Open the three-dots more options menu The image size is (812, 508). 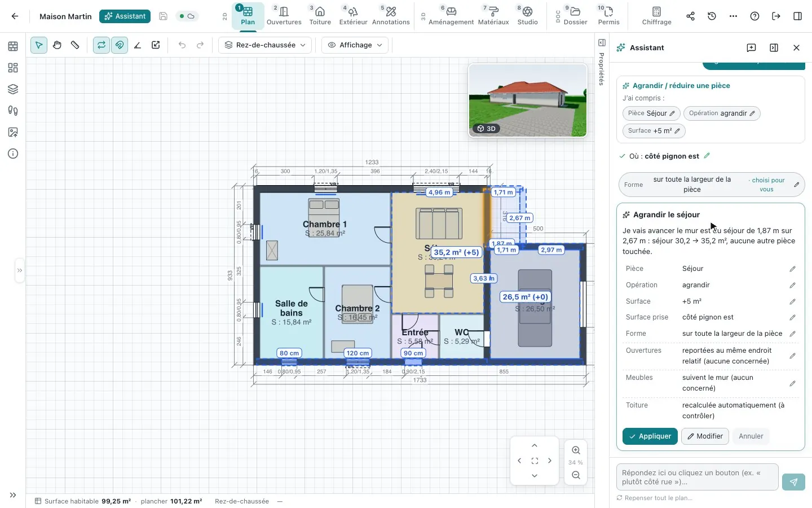pyautogui.click(x=733, y=16)
